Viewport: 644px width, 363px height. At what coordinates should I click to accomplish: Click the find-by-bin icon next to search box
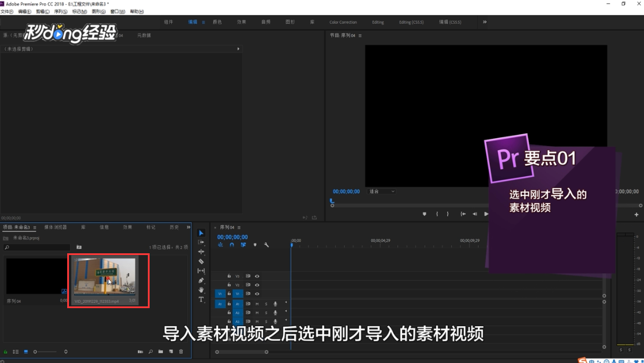[79, 247]
